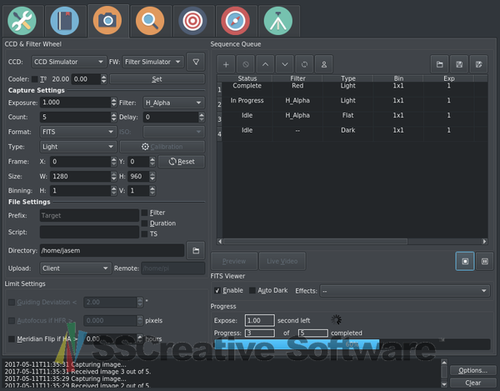Click the Live Video button
Screen dimensions: 500x391
coord(282,261)
